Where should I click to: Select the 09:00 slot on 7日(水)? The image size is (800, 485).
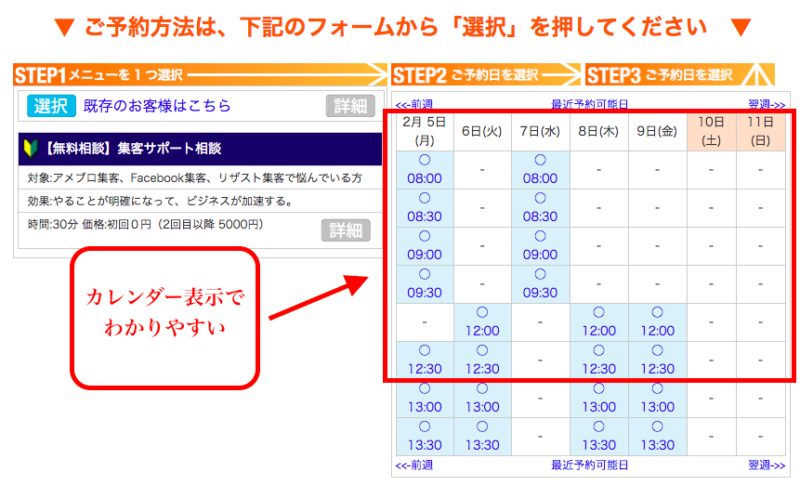pyautogui.click(x=540, y=246)
